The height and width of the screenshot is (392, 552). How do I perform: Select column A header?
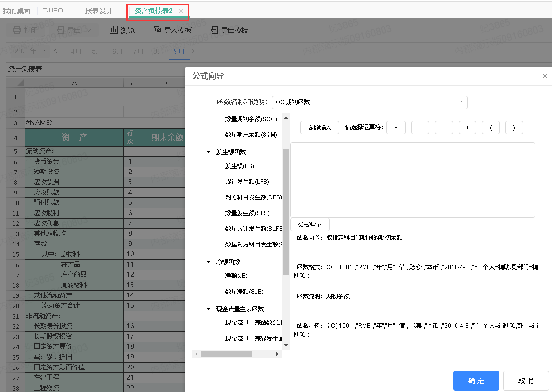[x=74, y=83]
